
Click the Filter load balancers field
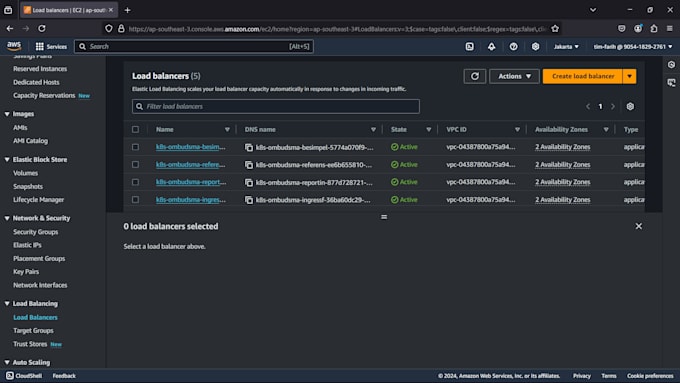(276, 106)
